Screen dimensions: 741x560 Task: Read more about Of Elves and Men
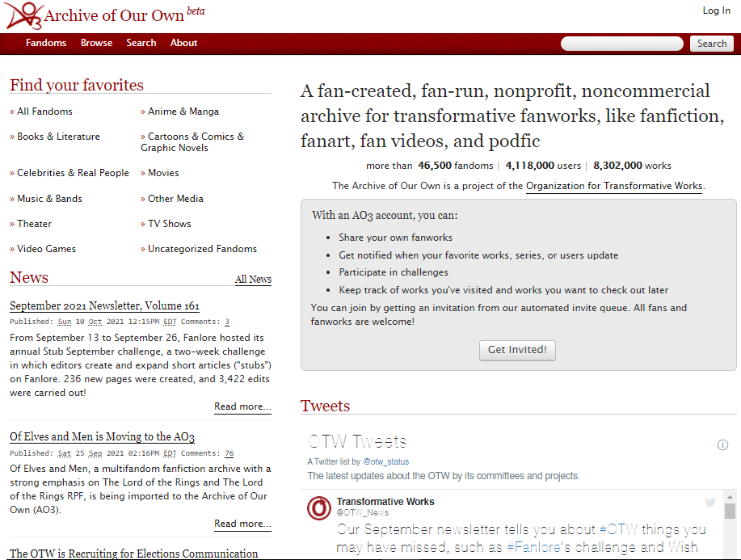point(242,524)
